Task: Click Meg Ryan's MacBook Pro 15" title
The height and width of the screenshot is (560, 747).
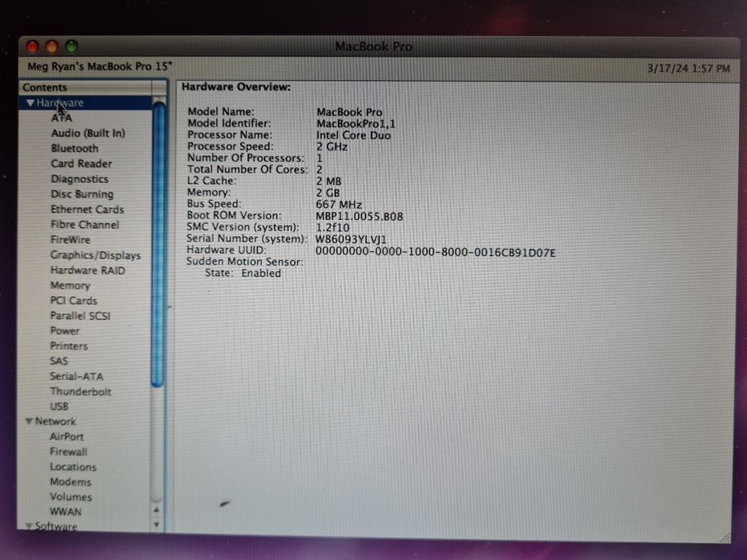Action: click(100, 66)
